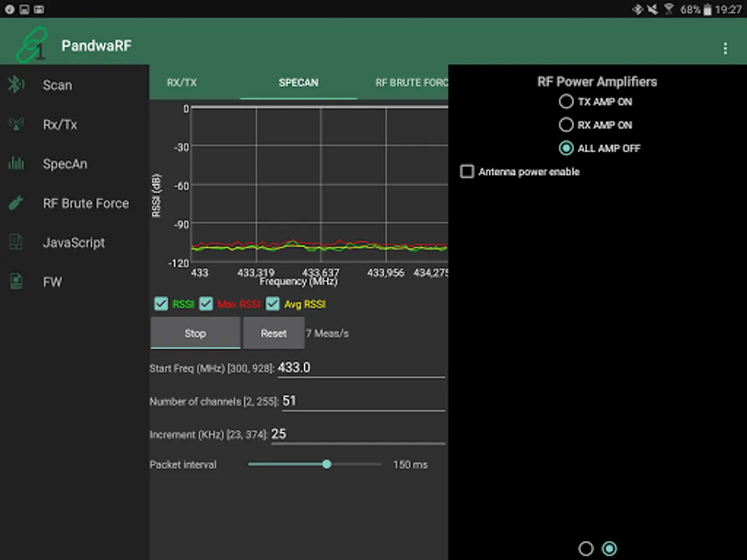Tap the PandwaRF chain-link logo
Screen dimensions: 747x560
click(x=31, y=45)
